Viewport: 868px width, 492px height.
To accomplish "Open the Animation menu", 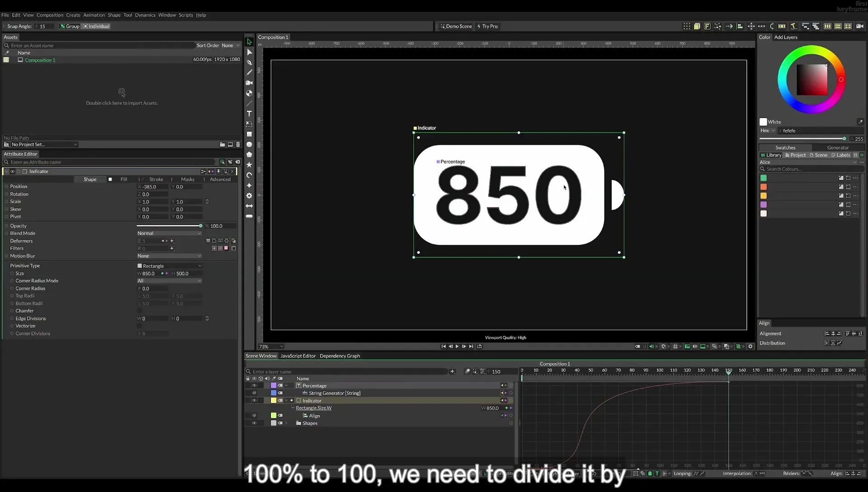I will pos(94,15).
